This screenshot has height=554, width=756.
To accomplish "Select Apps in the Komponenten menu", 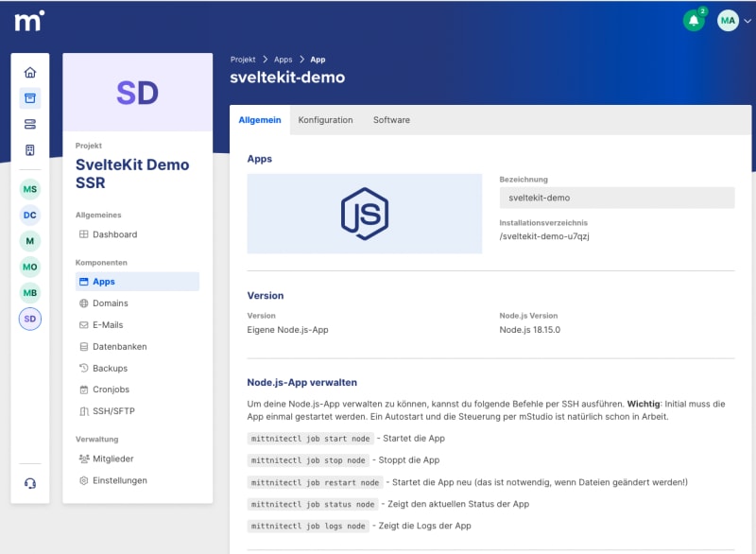I will click(137, 282).
